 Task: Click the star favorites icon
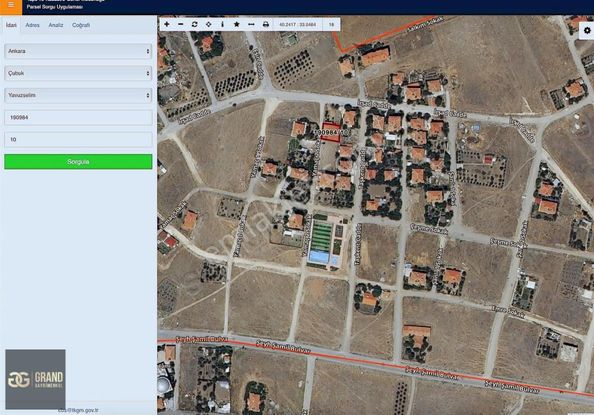tap(236, 24)
